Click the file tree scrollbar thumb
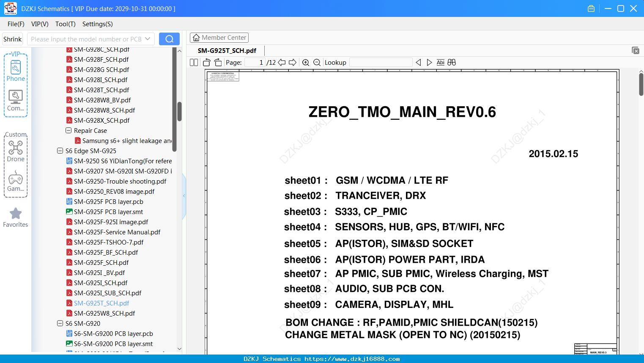Screen dimensions: 644x363 coord(179,111)
